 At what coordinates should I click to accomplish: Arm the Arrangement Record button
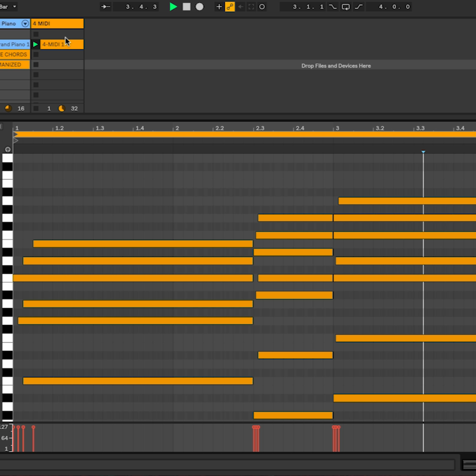click(x=200, y=7)
